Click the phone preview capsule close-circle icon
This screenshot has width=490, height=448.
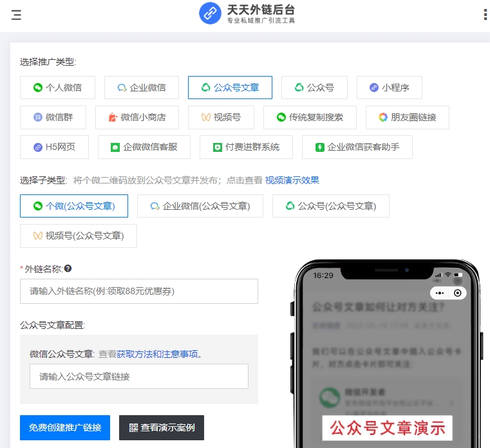click(458, 293)
